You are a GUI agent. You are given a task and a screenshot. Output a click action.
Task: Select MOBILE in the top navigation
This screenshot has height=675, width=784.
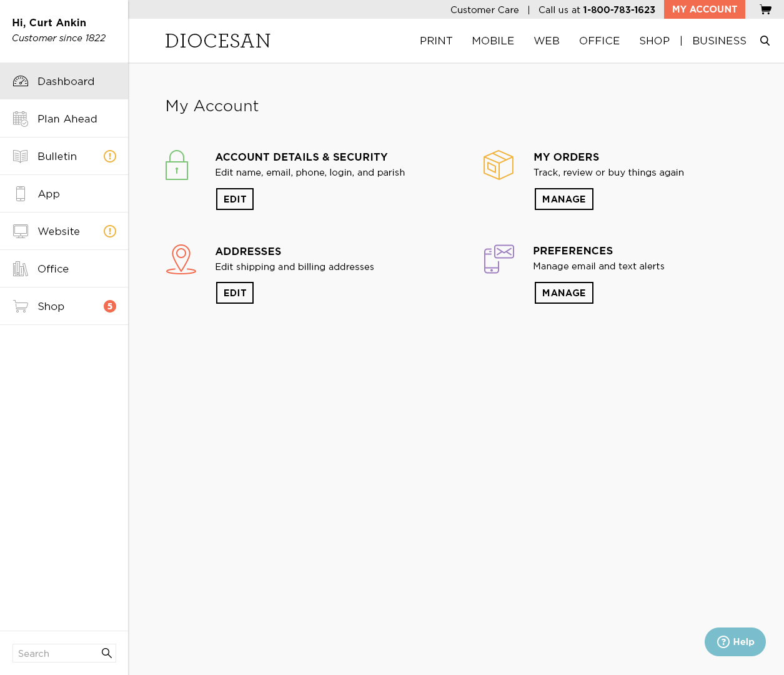click(x=493, y=41)
